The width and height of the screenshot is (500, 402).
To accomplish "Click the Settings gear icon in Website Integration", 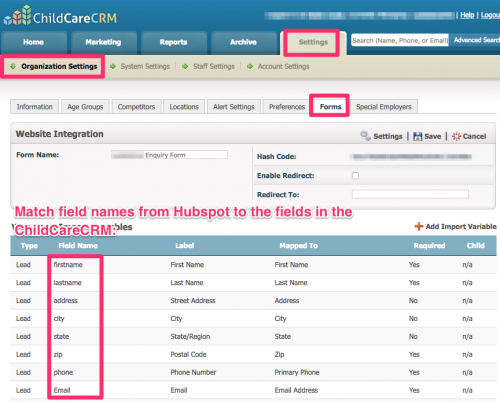I will (365, 136).
